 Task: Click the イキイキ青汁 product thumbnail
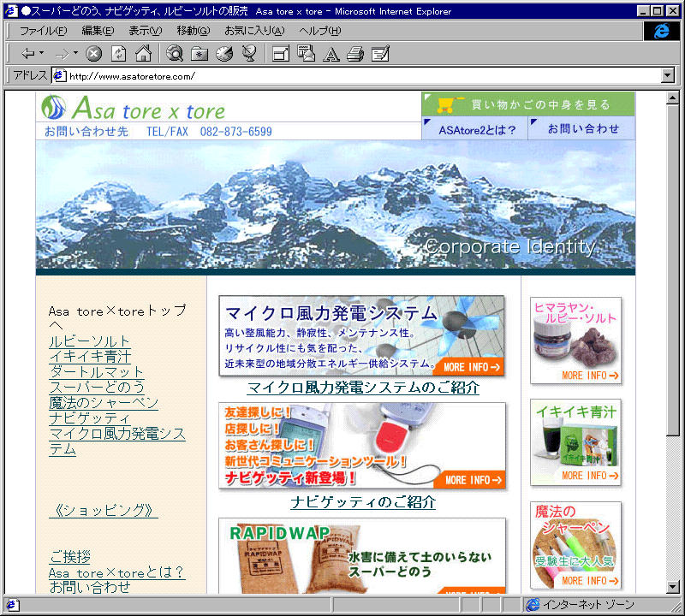[x=575, y=442]
